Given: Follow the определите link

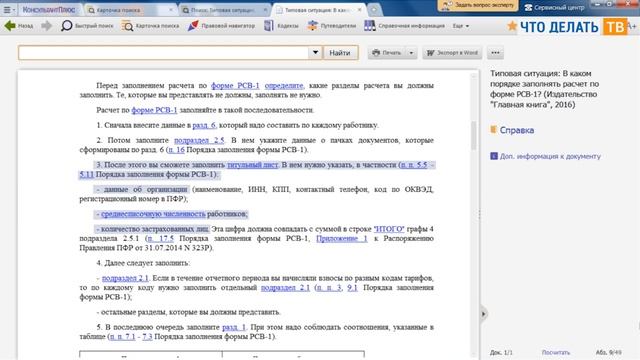Looking at the screenshot, I should click(x=284, y=85).
